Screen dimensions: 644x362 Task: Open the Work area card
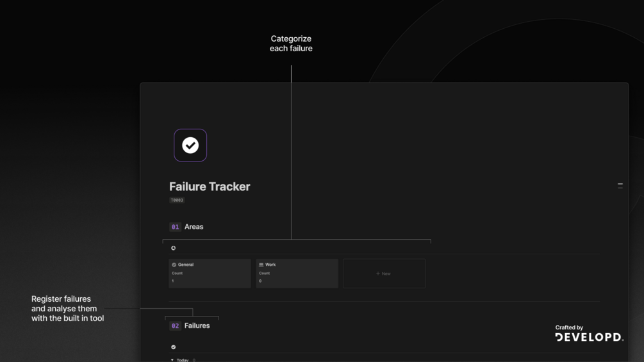[x=297, y=274]
